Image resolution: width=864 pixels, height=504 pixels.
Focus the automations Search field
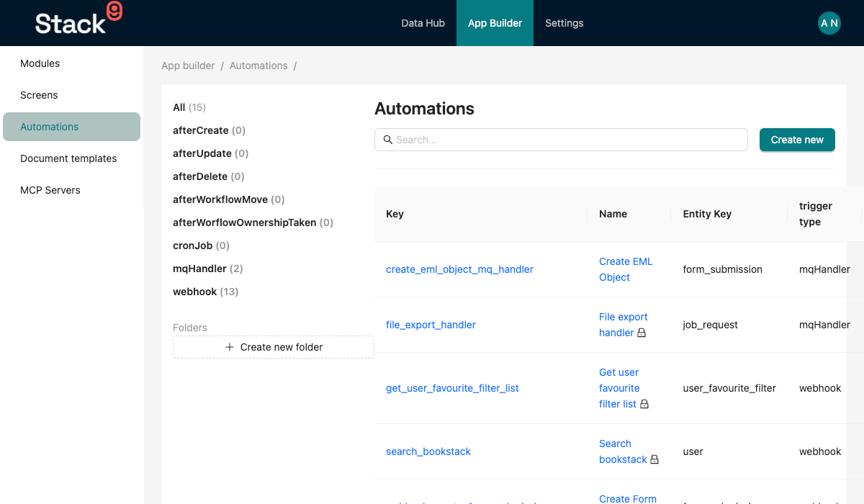click(561, 140)
